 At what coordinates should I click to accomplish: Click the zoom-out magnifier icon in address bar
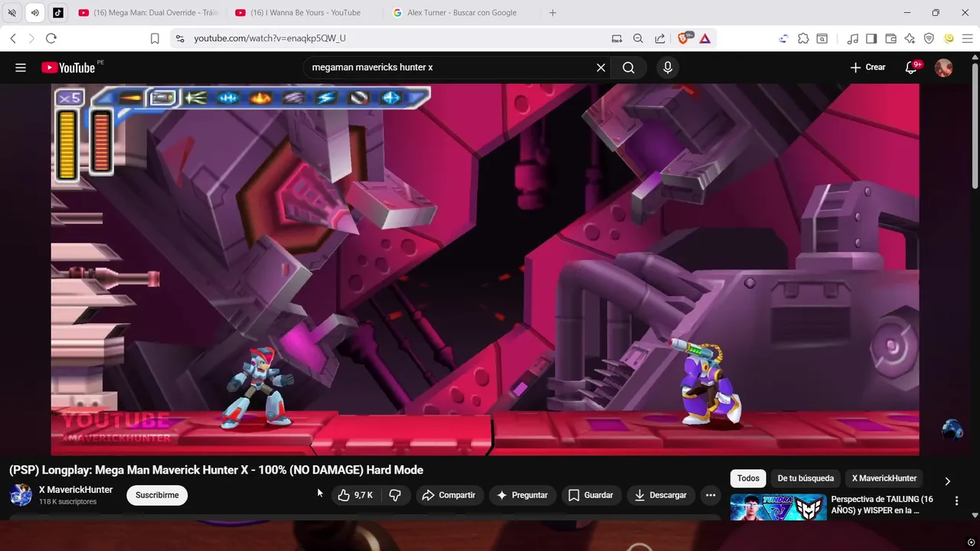pos(638,38)
